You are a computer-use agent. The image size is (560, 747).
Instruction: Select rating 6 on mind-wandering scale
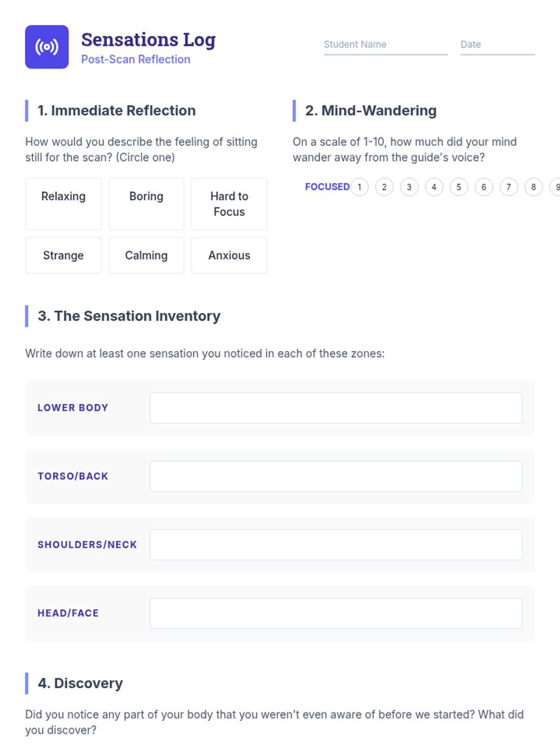pos(484,187)
